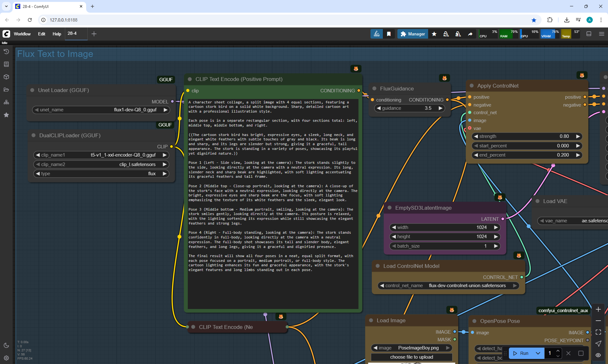This screenshot has height=364, width=608.
Task: Open the Edit menu
Action: point(41,34)
